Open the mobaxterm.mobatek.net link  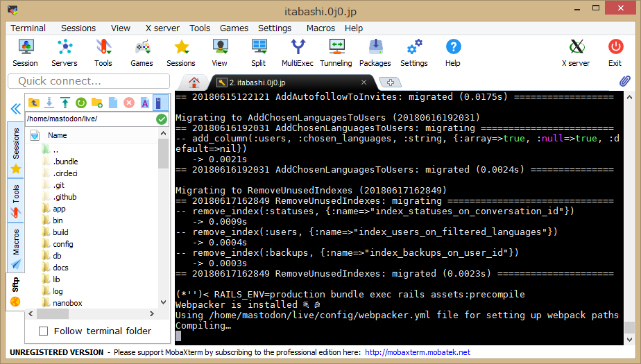click(418, 352)
